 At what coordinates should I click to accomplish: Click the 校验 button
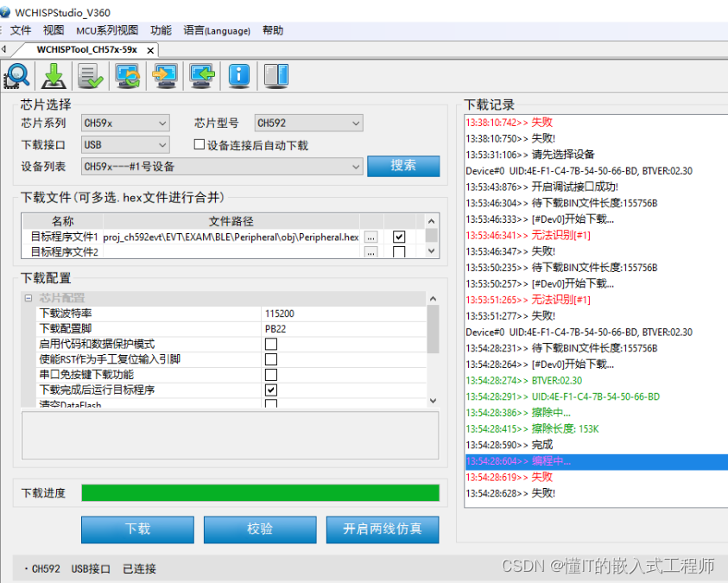tap(260, 529)
